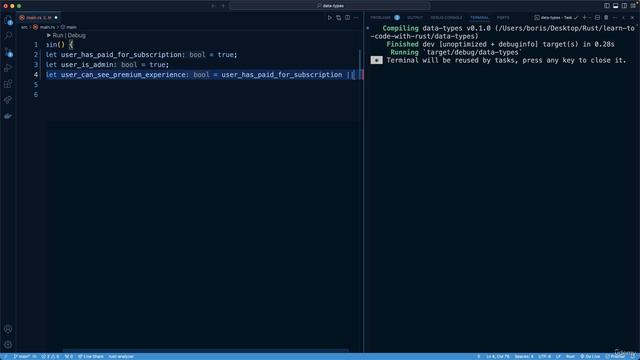Open errors and warnings status indicator
The height and width of the screenshot is (360, 640).
coord(50,356)
